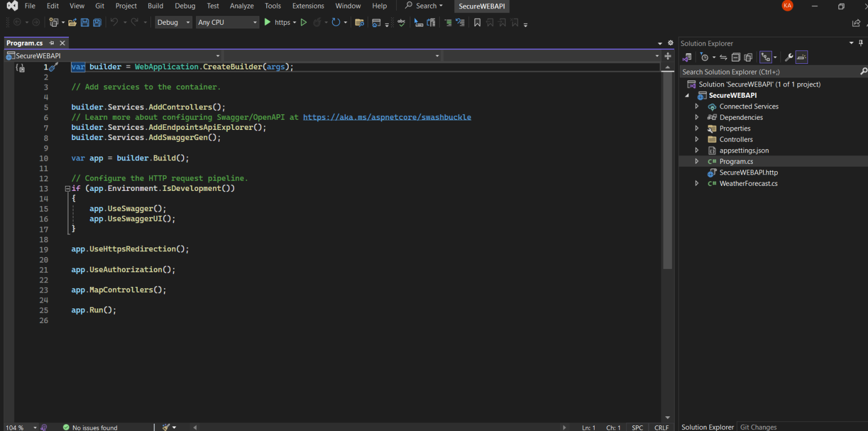Image resolution: width=868 pixels, height=431 pixels.
Task: Click the Solution Explorer properties wrench icon
Action: click(788, 56)
